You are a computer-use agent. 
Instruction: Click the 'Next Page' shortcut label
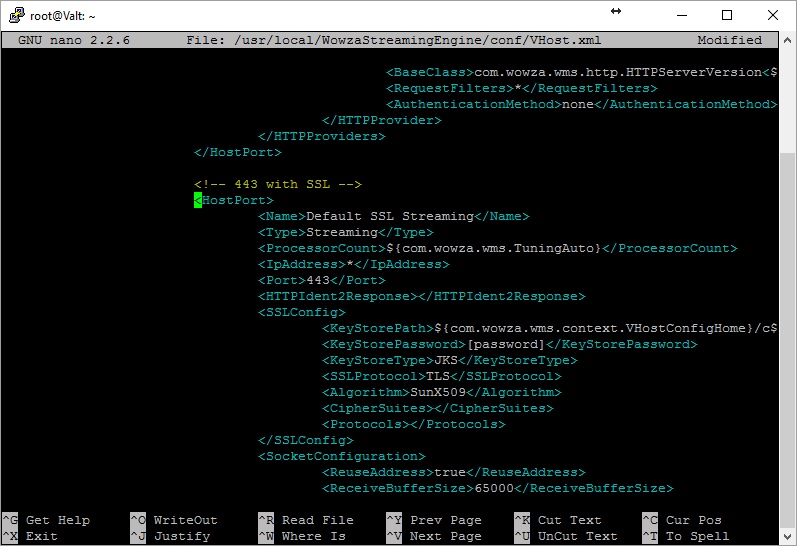[x=446, y=536]
